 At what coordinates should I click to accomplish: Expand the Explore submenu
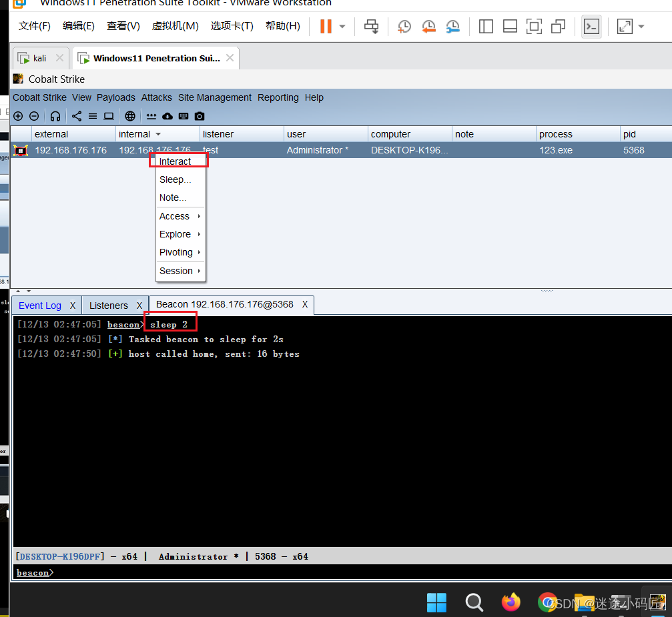click(x=180, y=234)
